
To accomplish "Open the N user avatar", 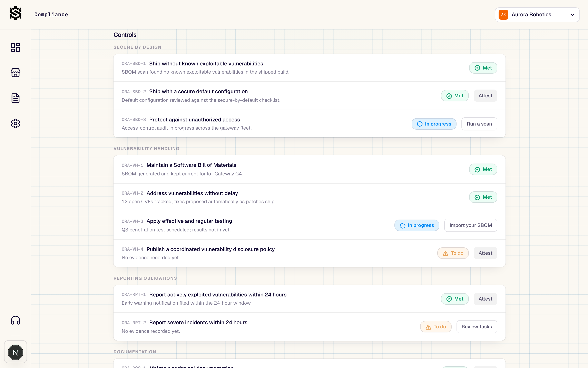I will (15, 352).
